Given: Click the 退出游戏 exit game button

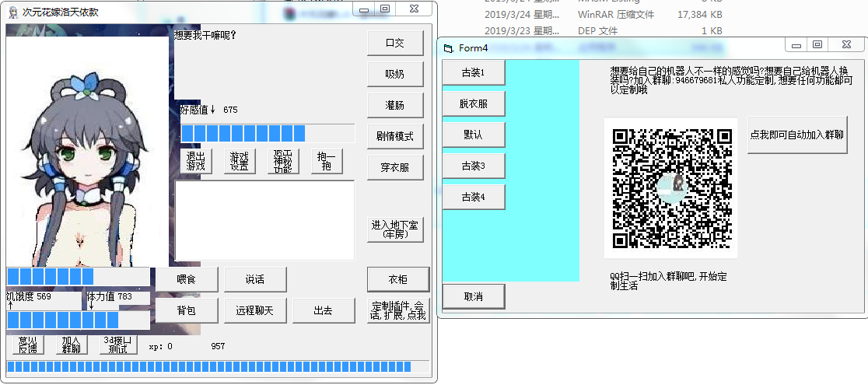Looking at the screenshot, I should click(x=196, y=161).
